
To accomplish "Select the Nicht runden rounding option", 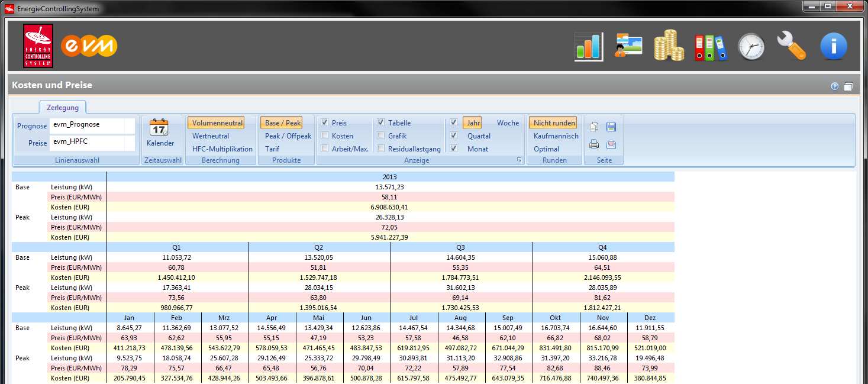I will tap(553, 123).
